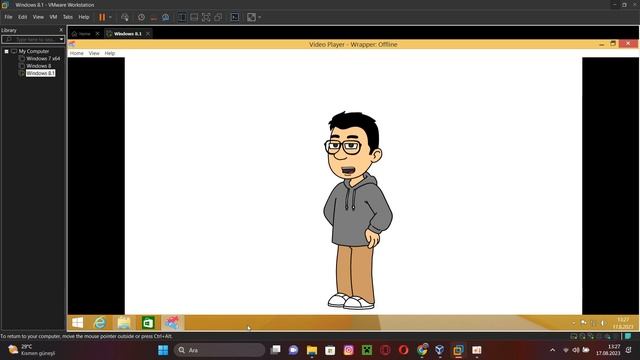Open the VM menu

point(53,17)
